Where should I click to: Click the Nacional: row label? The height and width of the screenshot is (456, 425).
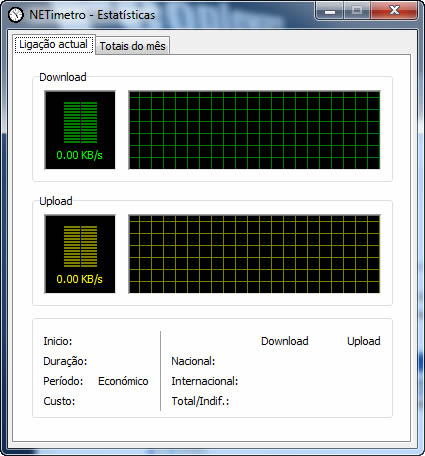point(193,361)
